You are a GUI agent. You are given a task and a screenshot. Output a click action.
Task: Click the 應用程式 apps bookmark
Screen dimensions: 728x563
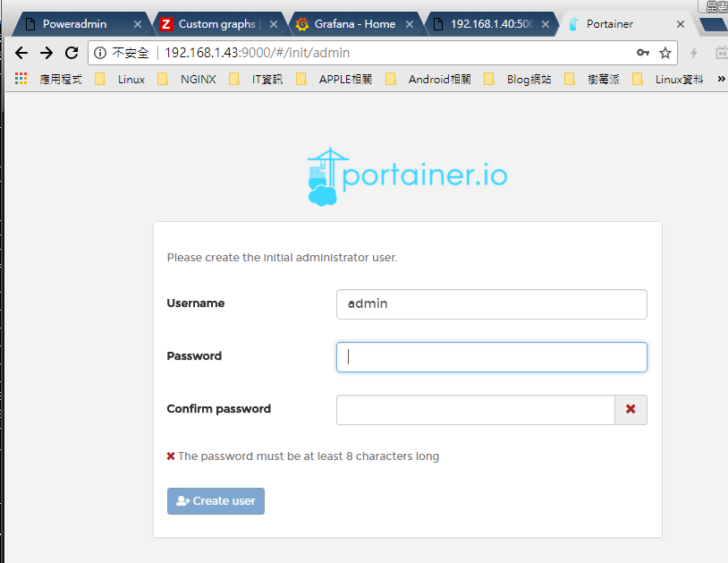coord(61,80)
